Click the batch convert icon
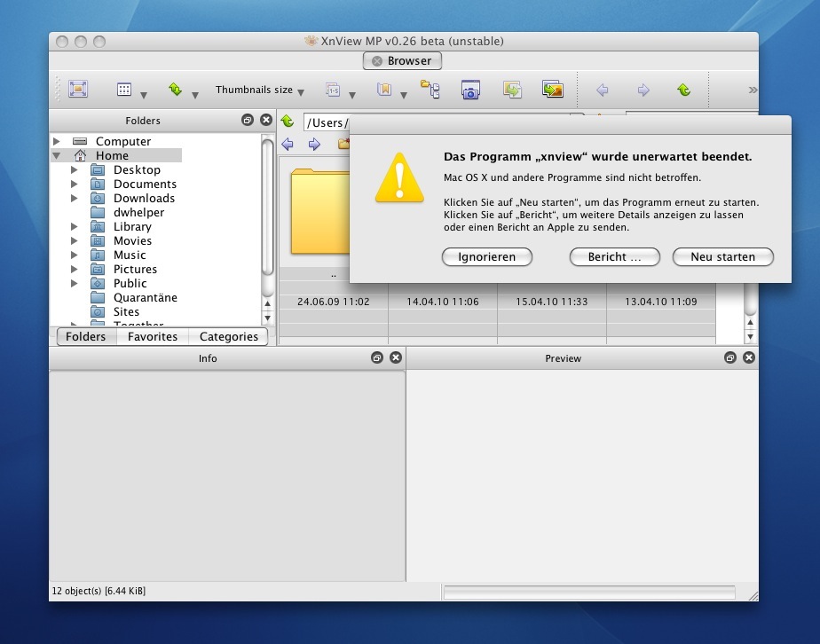820x644 pixels. tap(512, 90)
